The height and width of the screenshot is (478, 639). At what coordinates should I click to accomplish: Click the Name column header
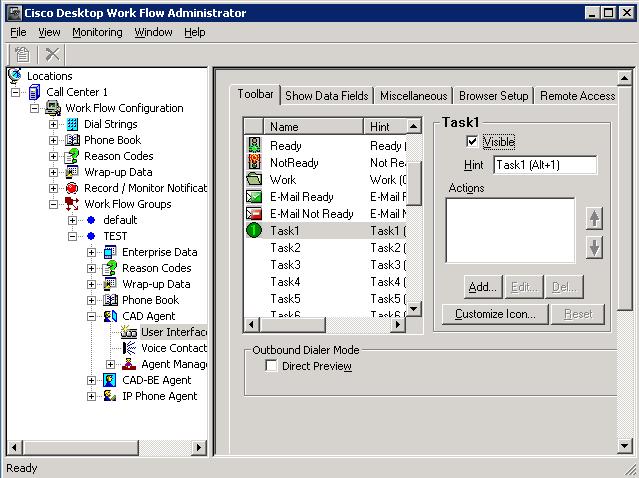click(313, 127)
